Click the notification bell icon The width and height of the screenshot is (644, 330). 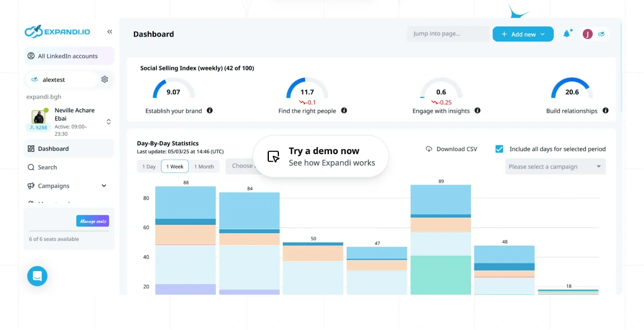tap(567, 34)
